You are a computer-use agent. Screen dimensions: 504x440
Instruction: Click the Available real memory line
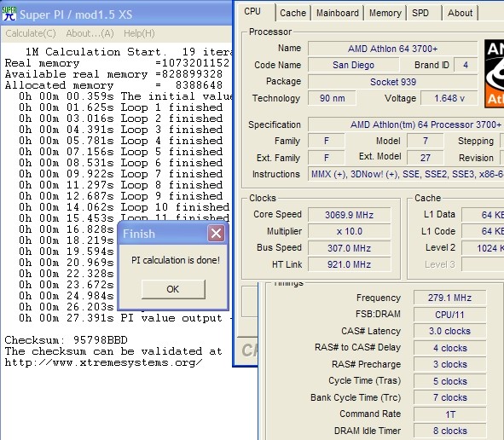pyautogui.click(x=113, y=74)
